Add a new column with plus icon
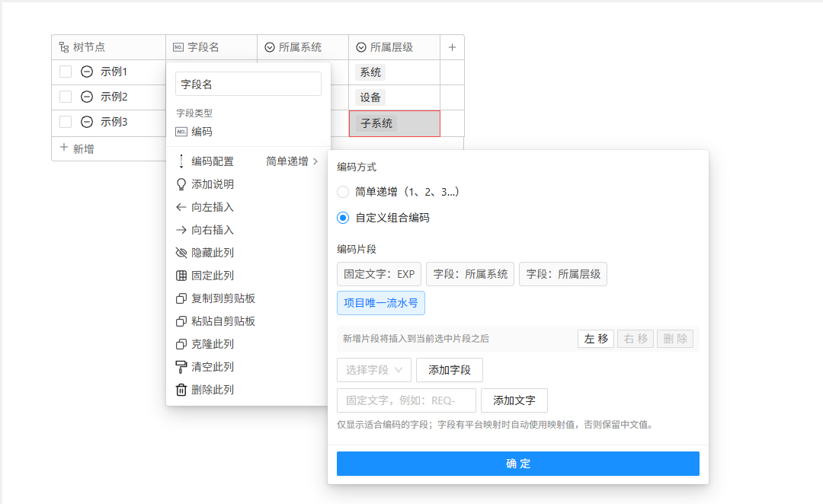This screenshot has width=823, height=504. click(x=452, y=47)
